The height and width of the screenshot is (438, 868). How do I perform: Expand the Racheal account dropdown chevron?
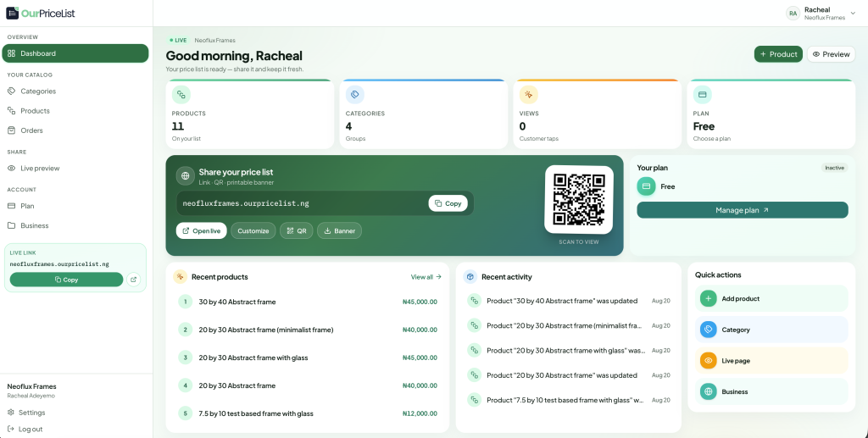[853, 14]
